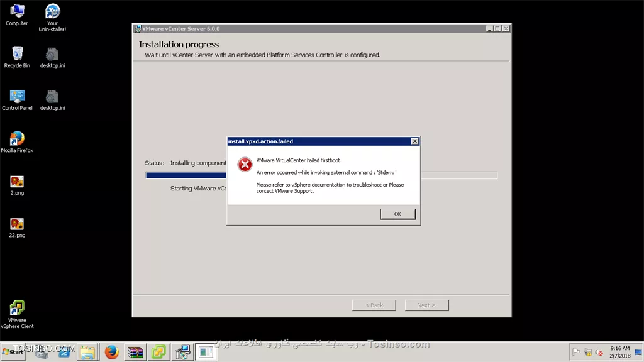The image size is (644, 362).
Task: Select the desktop.ini file beside Control Panel
Action: [52, 100]
